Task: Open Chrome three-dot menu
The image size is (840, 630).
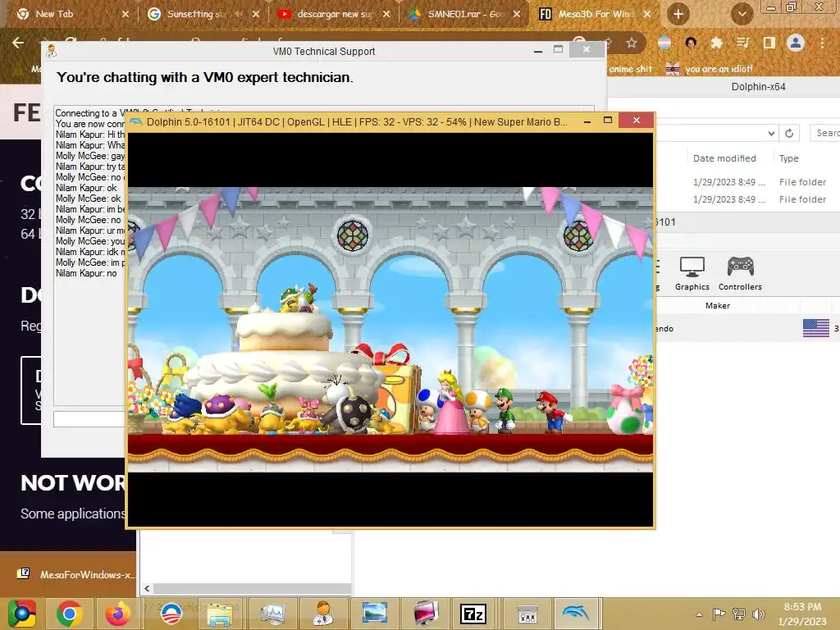Action: pos(822,43)
